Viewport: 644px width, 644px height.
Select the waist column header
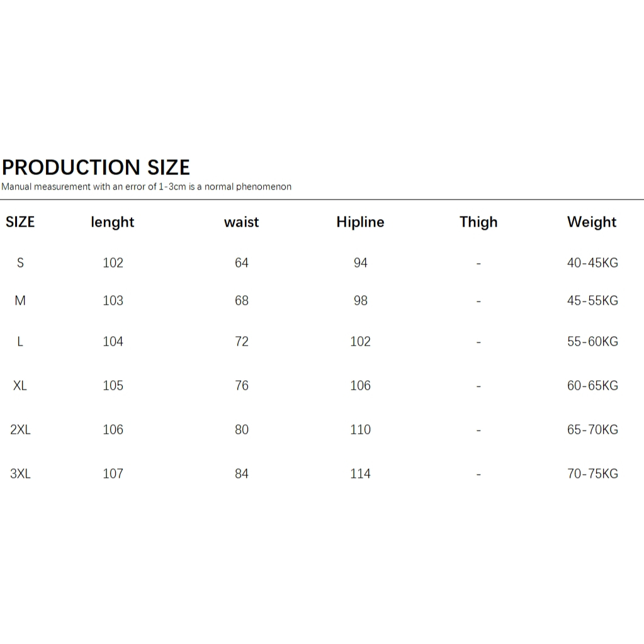tap(242, 222)
